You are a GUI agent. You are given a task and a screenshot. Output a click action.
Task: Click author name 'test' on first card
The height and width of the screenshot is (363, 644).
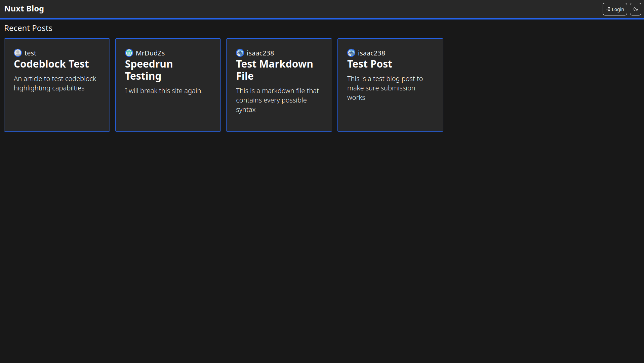click(x=30, y=53)
